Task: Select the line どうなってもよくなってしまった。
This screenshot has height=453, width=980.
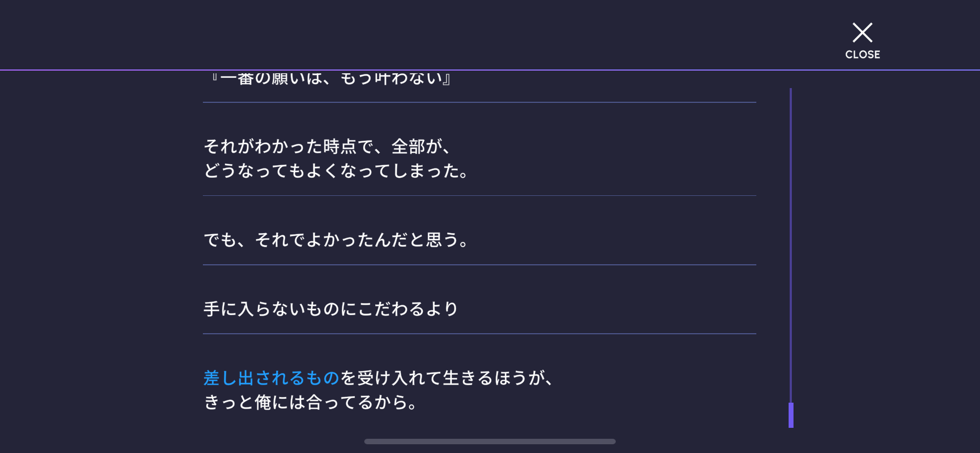Action: point(337,171)
